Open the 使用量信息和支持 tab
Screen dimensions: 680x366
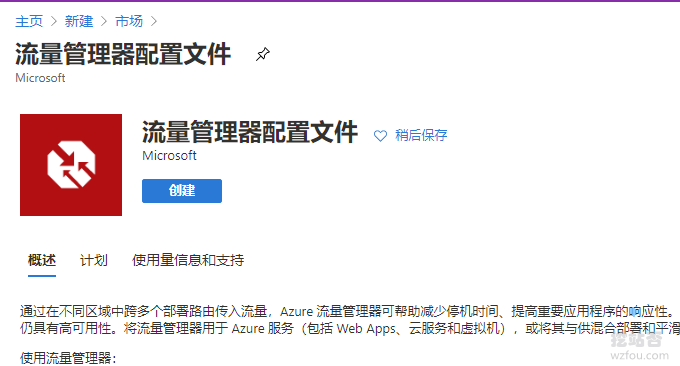click(188, 261)
